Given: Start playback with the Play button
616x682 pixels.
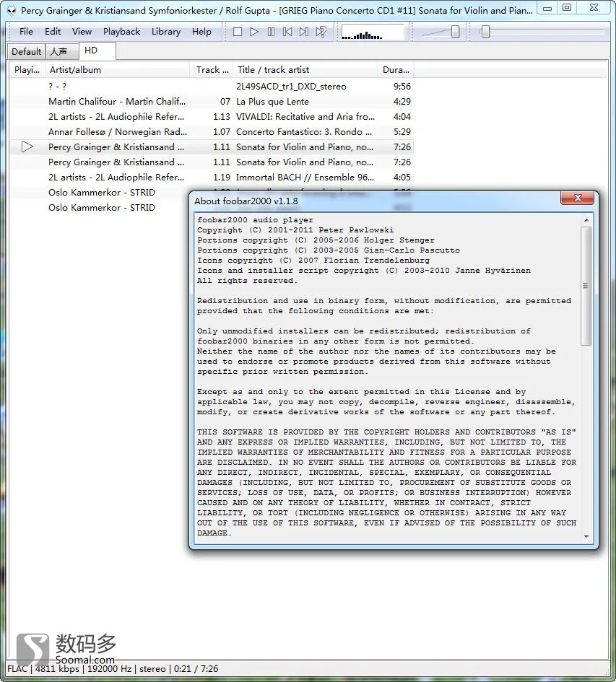Looking at the screenshot, I should (x=254, y=32).
